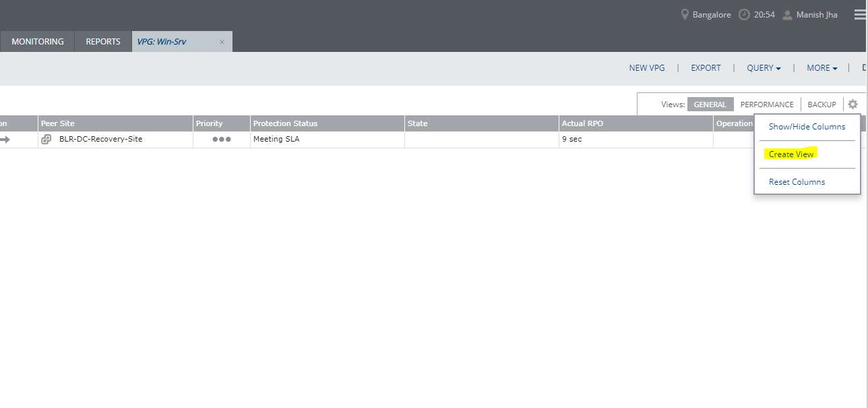Open the REPORTS tab

point(103,42)
